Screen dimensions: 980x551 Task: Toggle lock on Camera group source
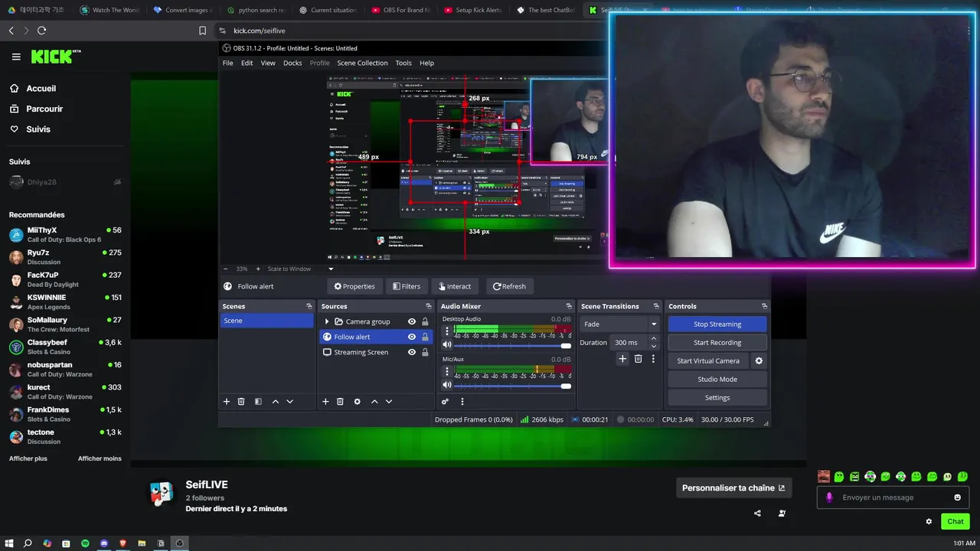[425, 321]
